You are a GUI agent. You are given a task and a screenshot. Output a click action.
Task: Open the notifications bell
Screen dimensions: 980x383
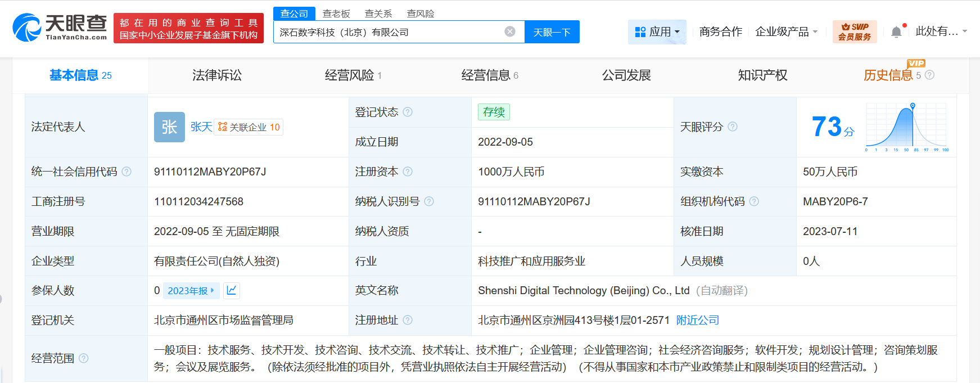click(x=896, y=32)
